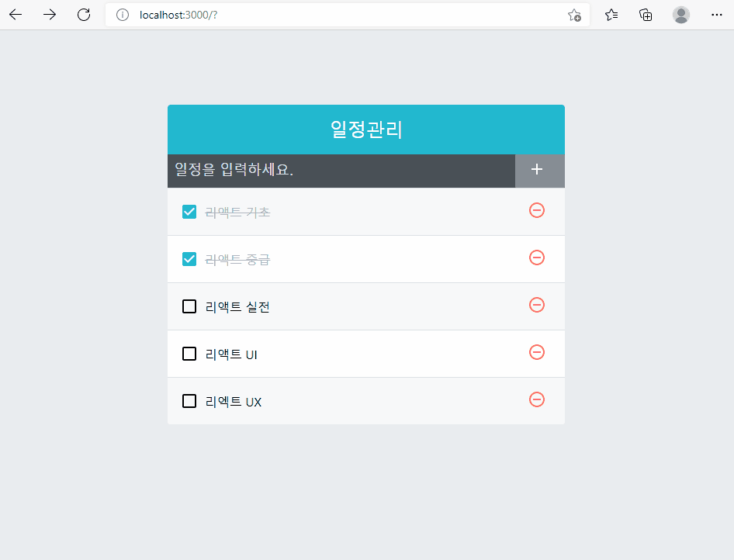
Task: Delete the 리액트 UI item
Action: [537, 352]
